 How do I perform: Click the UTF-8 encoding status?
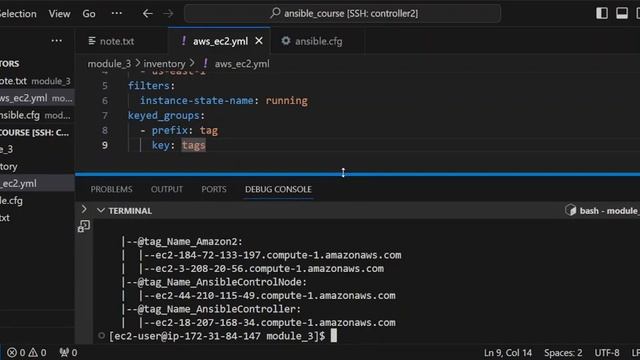607,353
